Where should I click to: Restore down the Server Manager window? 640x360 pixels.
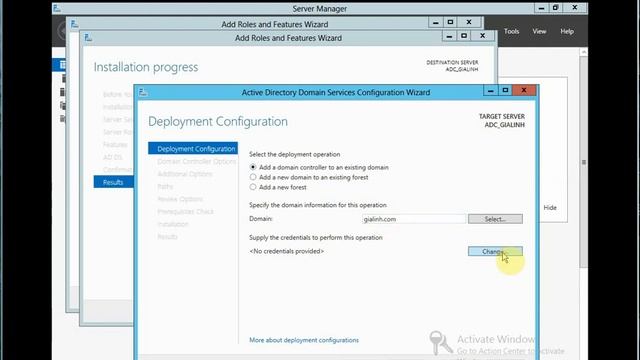[x=556, y=8]
